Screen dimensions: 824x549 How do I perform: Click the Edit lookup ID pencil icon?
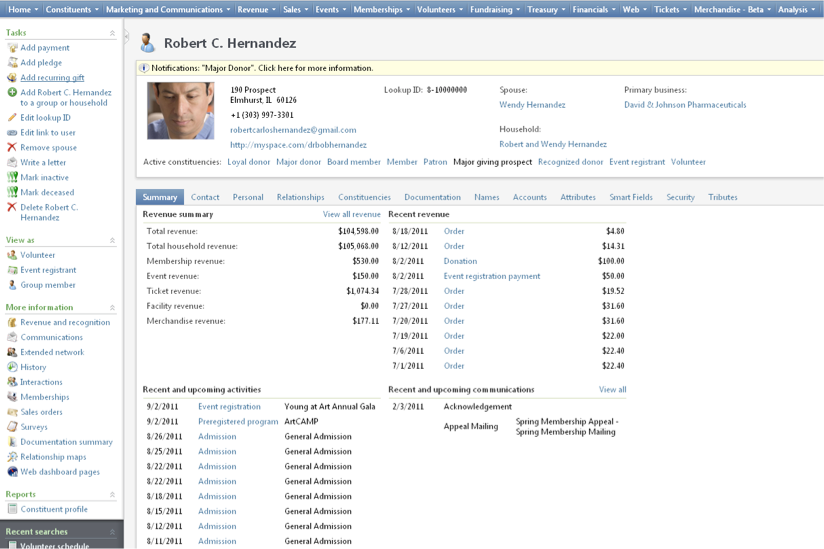tap(12, 118)
